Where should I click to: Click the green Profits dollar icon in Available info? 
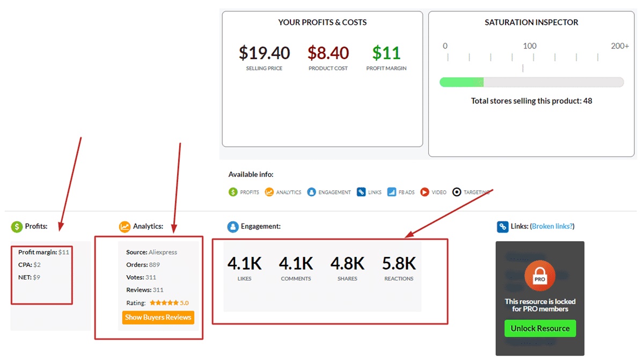(233, 192)
